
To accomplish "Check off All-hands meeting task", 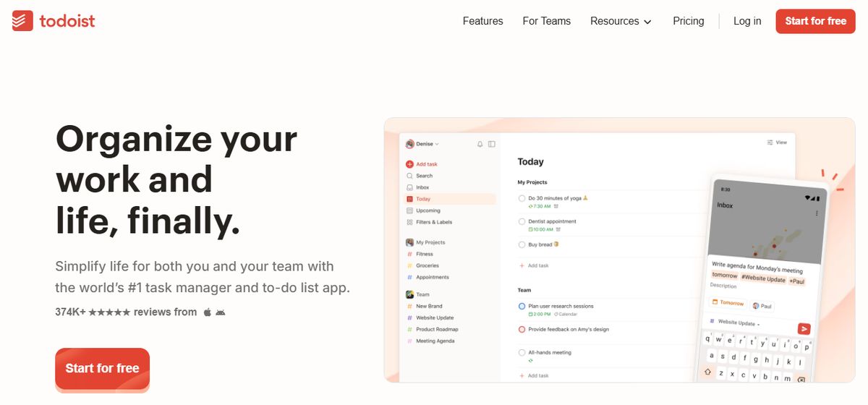I will (522, 352).
